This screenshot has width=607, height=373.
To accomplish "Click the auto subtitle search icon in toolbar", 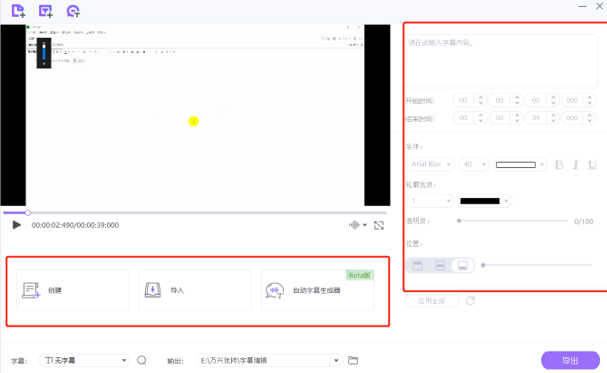I will point(73,11).
